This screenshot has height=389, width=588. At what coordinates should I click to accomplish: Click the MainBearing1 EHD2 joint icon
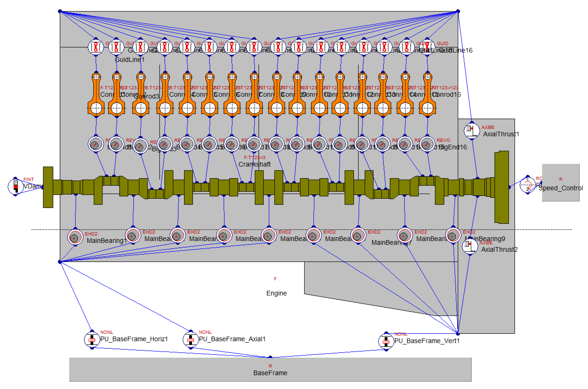[75, 237]
